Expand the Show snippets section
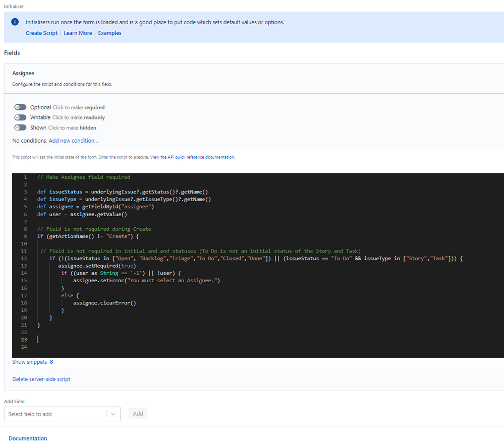The image size is (504, 445). click(x=29, y=362)
